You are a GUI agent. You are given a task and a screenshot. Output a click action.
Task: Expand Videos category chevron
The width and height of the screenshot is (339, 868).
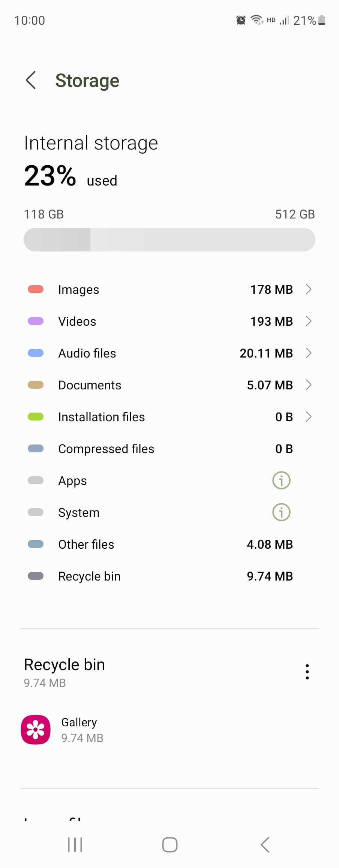pos(309,321)
